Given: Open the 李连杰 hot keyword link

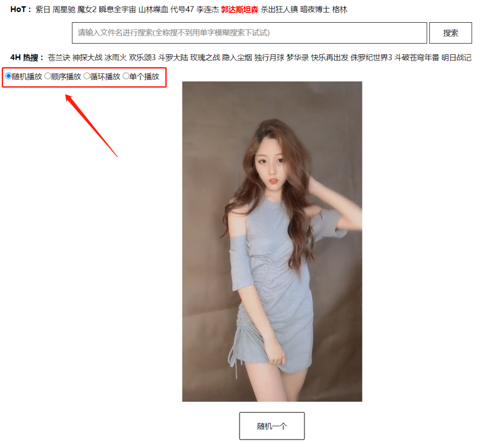Looking at the screenshot, I should (x=207, y=10).
